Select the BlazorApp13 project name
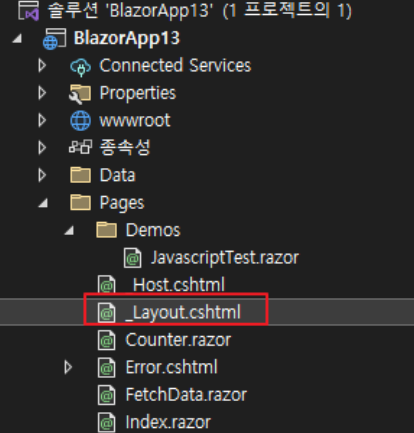This screenshot has height=433, width=414. (127, 38)
